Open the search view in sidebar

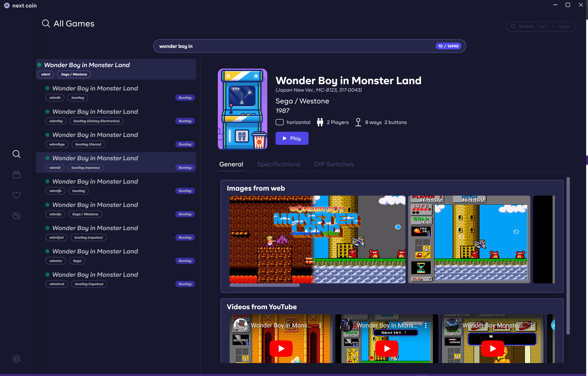pos(16,154)
